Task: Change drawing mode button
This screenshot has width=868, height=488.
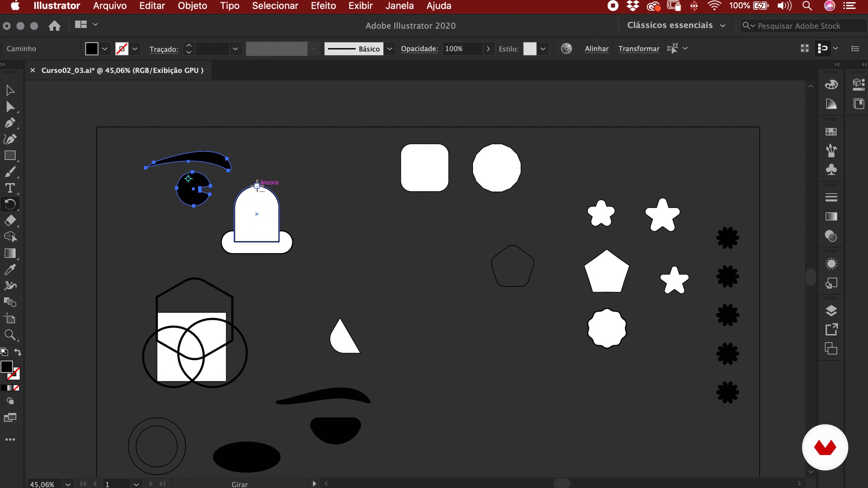Action: coord(10,401)
